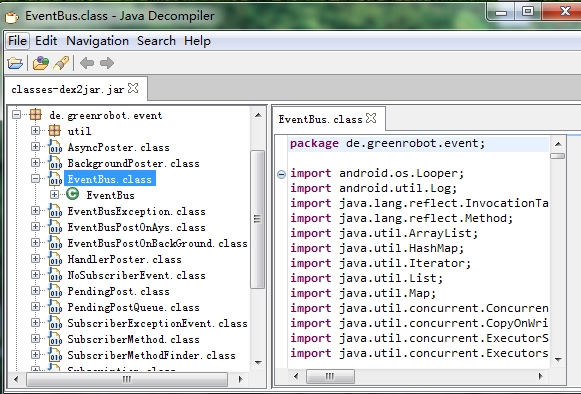Click the tree panel vertical scrollbar thumb
Viewport: 581px width, 394px height.
click(258, 219)
